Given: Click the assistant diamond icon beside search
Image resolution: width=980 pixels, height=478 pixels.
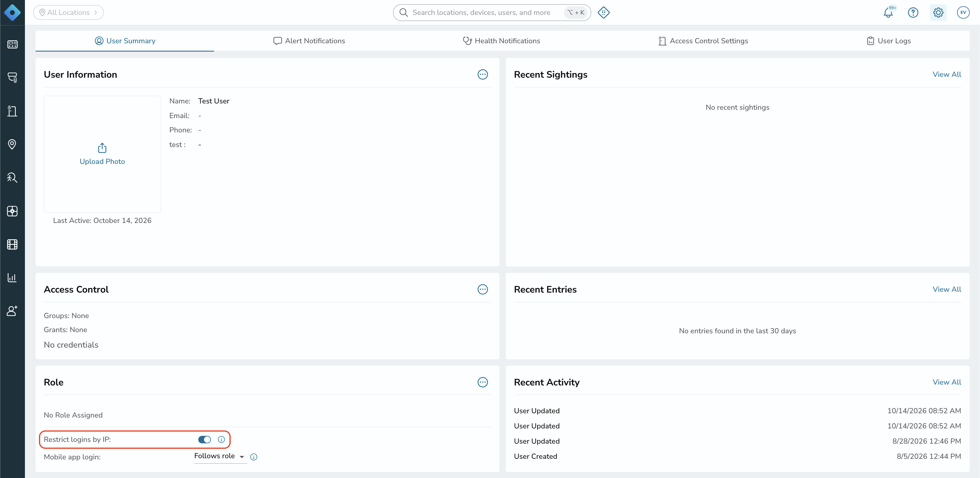Looking at the screenshot, I should coord(604,13).
